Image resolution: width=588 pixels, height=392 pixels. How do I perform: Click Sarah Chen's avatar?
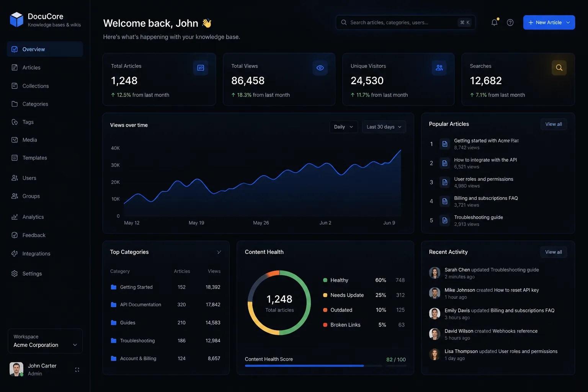point(434,273)
